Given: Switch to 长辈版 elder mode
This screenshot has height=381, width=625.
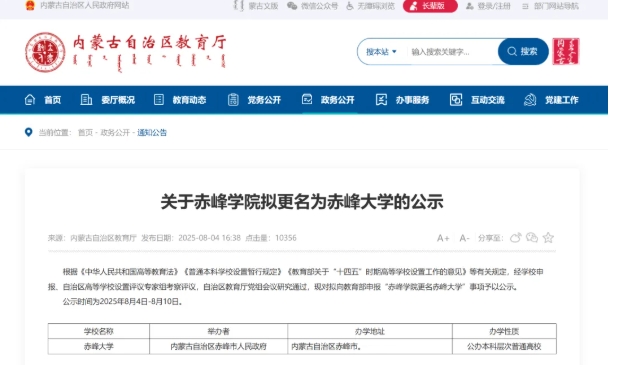Looking at the screenshot, I should 430,6.
